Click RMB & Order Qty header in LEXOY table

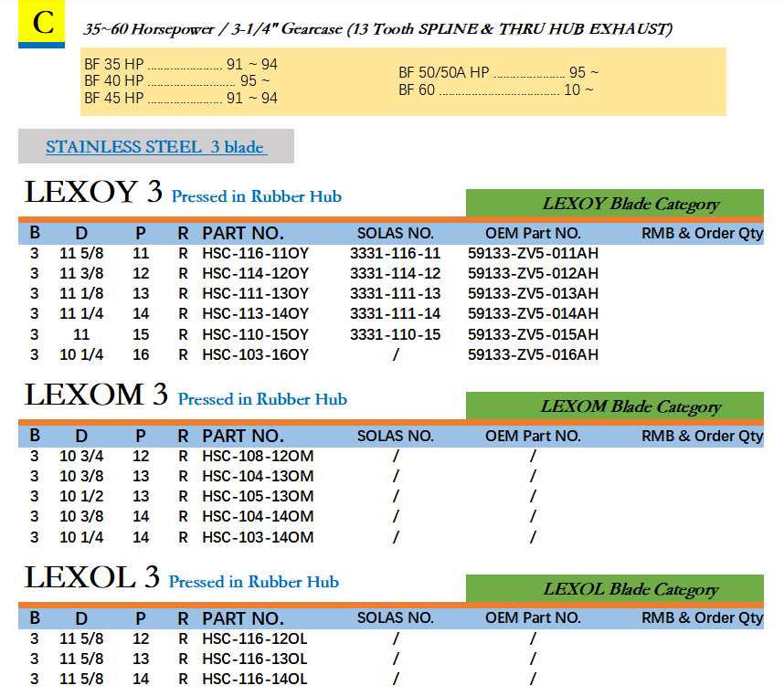[703, 233]
